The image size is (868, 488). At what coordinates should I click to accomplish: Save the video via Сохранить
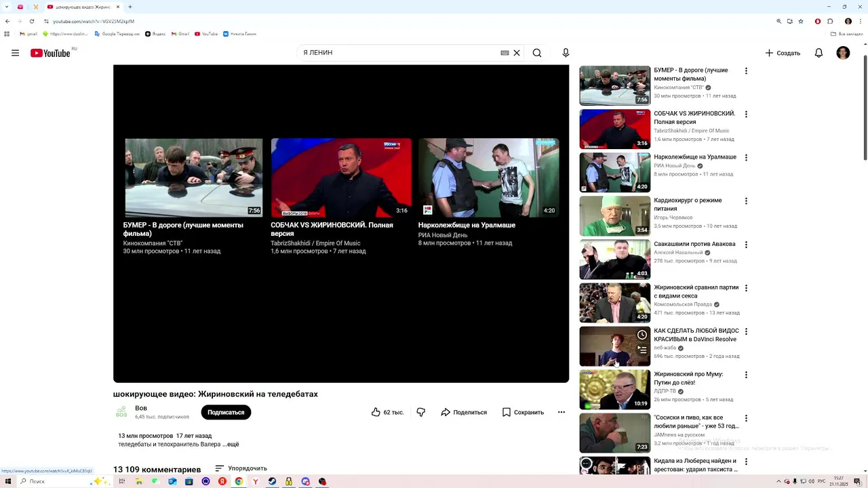tap(523, 412)
